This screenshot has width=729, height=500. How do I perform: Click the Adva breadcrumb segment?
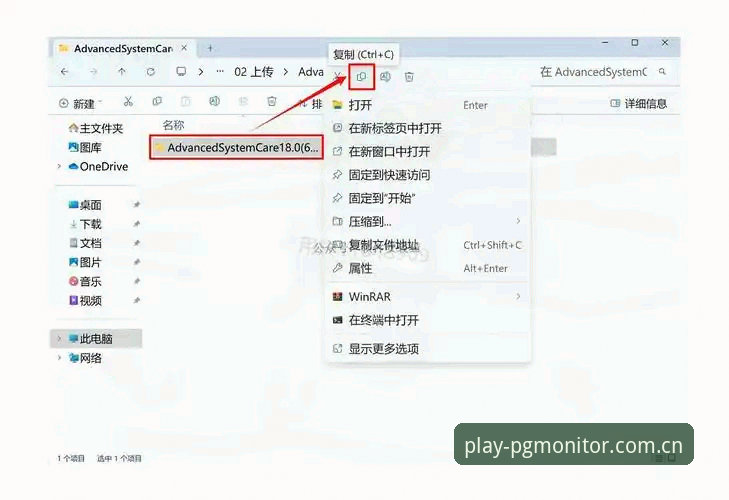[x=311, y=72]
